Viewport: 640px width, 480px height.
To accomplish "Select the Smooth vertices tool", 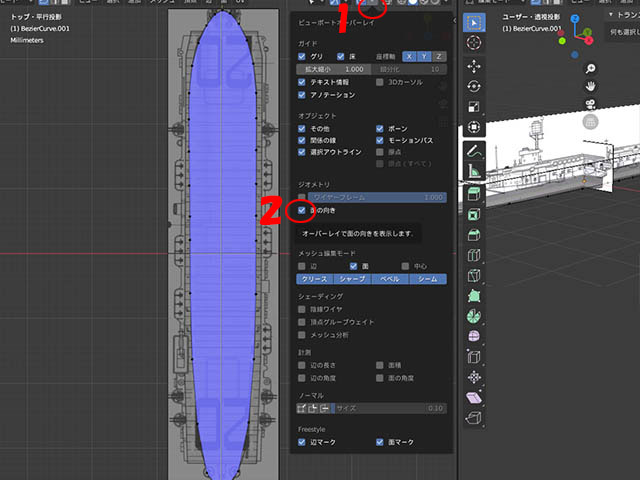I will point(474,337).
